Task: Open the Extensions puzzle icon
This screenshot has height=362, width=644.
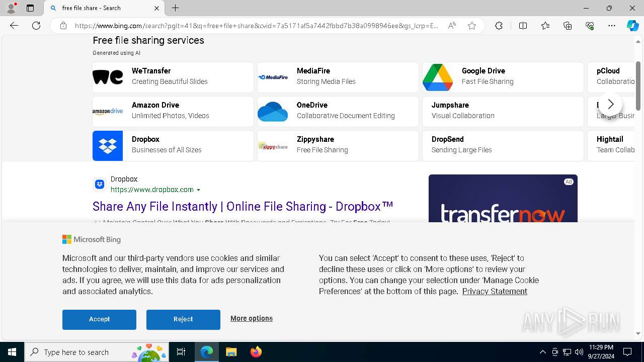Action: pyautogui.click(x=499, y=26)
